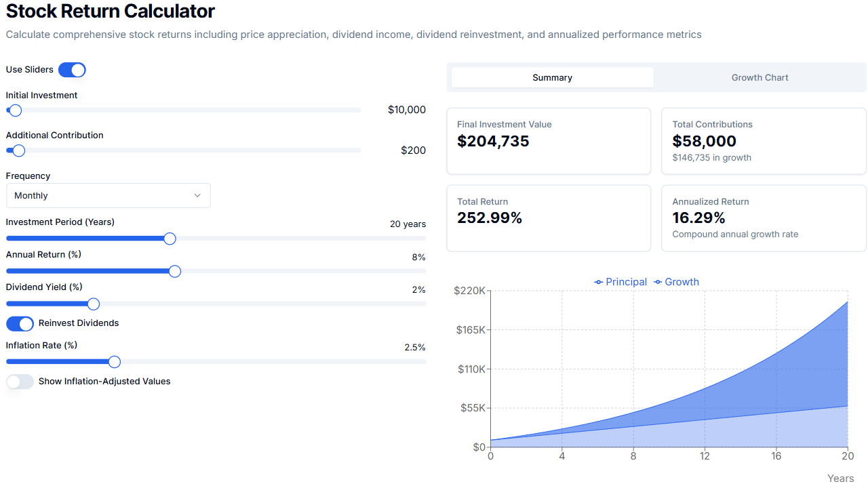868x488 pixels.
Task: Disable the Use Sliders toggle
Action: tap(72, 69)
